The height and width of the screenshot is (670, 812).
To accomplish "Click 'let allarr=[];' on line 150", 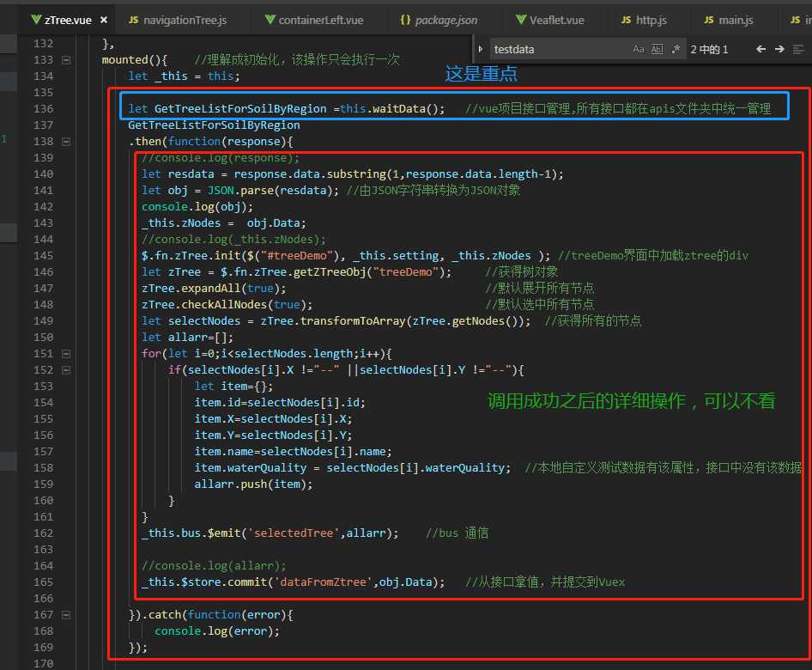I will 187,338.
